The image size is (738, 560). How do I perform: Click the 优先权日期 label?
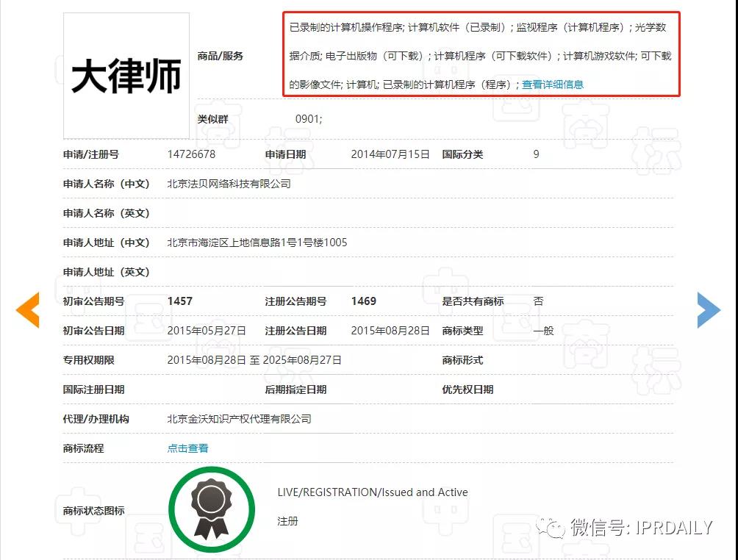point(467,390)
